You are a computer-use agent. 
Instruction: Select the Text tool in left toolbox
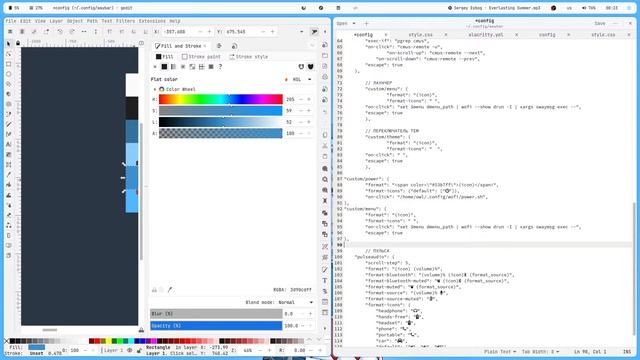point(9,144)
